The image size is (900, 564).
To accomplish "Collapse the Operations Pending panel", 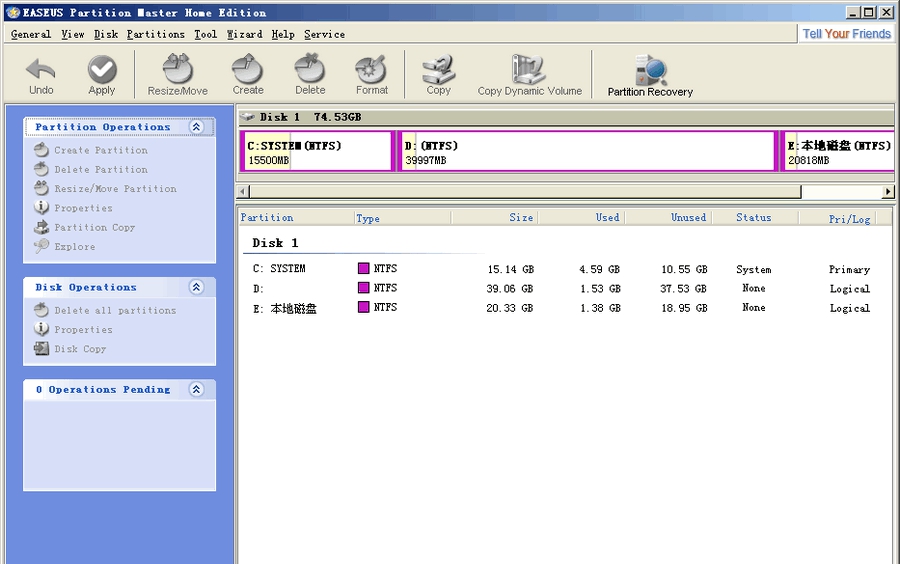I will tap(196, 390).
